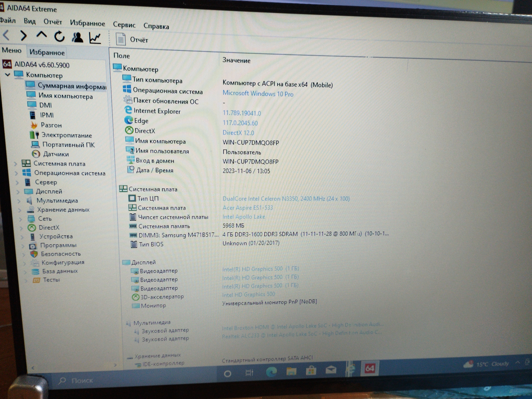This screenshot has width=532, height=399.
Task: Open the Acer Aspire ES1-533 link
Action: pos(248,208)
